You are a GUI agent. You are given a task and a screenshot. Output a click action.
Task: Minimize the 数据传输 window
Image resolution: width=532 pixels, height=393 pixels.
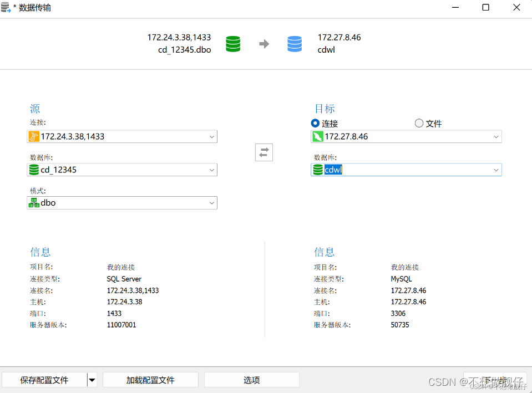[455, 7]
